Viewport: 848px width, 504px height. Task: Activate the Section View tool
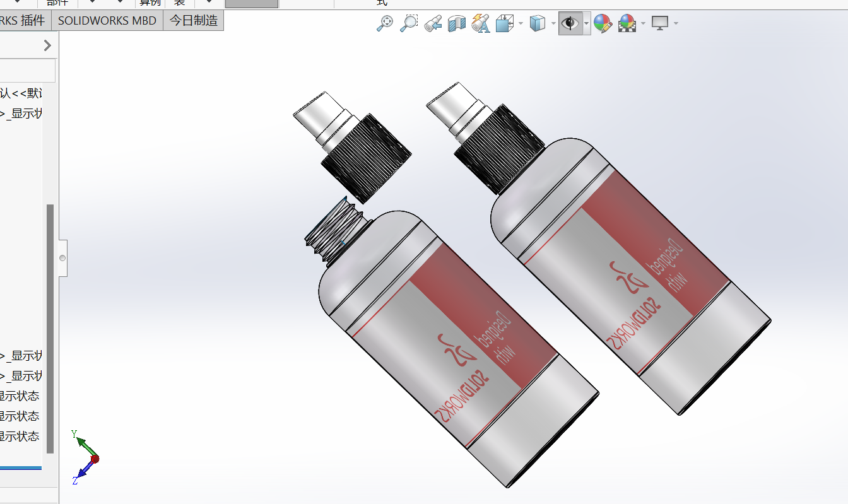(456, 23)
